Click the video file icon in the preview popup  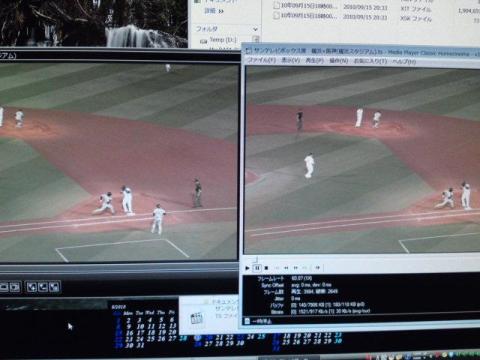coord(197,318)
